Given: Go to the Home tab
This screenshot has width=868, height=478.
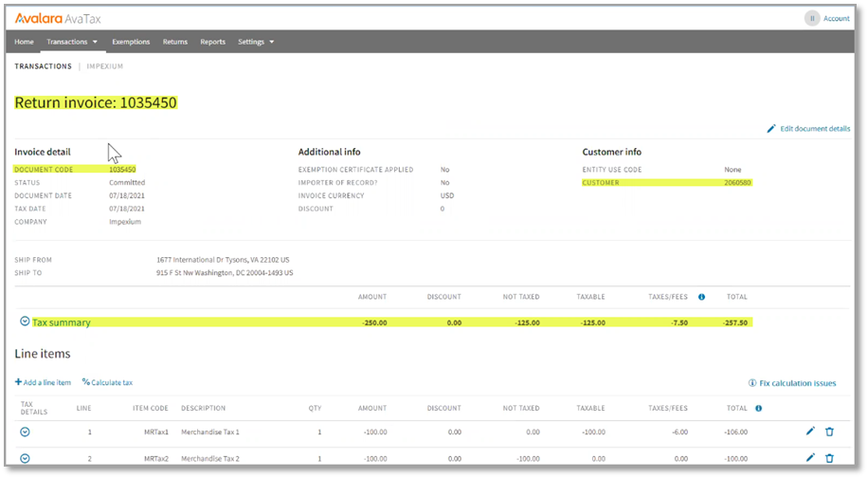Looking at the screenshot, I should point(24,42).
